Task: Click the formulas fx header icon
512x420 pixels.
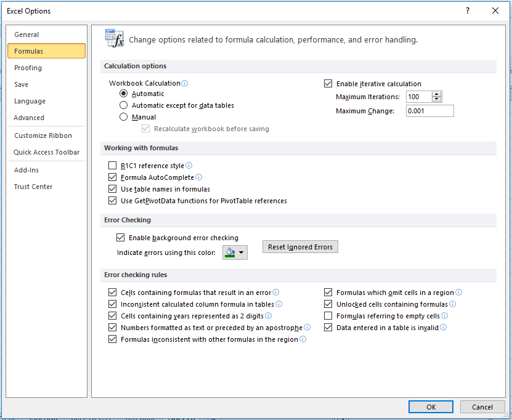Action: [114, 38]
